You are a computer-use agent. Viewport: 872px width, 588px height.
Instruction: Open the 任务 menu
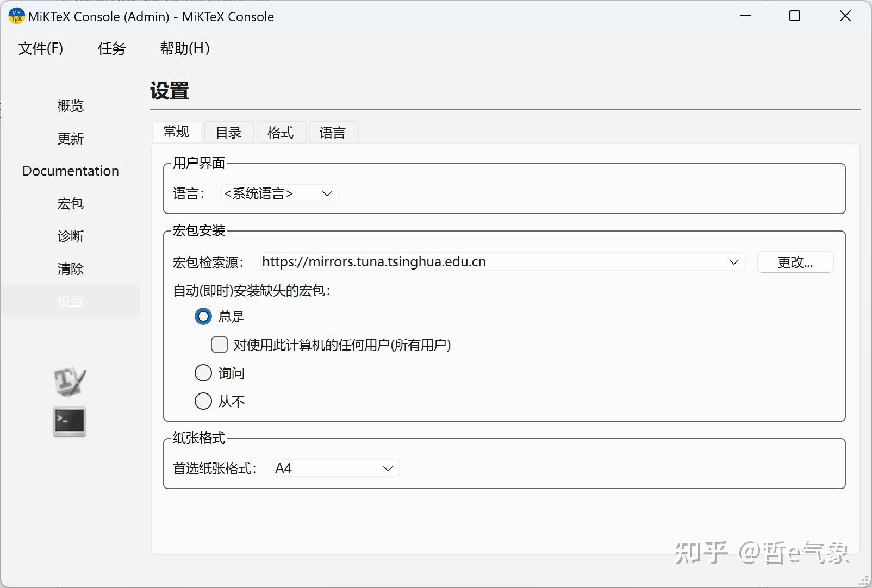point(111,49)
